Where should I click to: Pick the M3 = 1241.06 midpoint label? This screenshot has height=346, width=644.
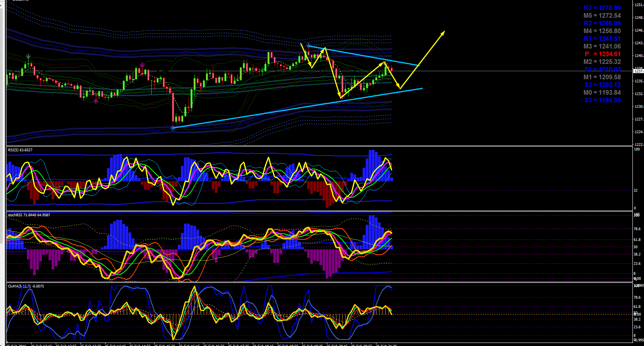(x=602, y=46)
